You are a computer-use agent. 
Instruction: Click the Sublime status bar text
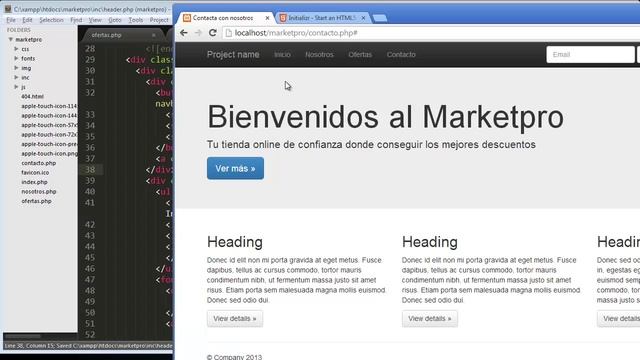click(x=88, y=346)
